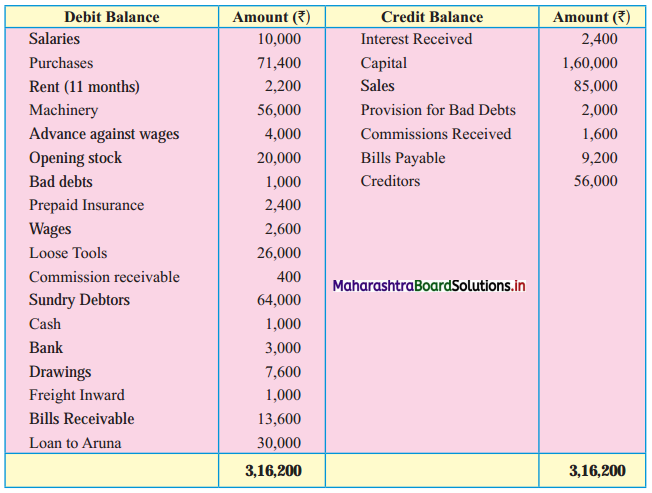Image resolution: width=652 pixels, height=493 pixels.
Task: Click the Sundry Debtors amount 64,000
Action: [x=279, y=300]
